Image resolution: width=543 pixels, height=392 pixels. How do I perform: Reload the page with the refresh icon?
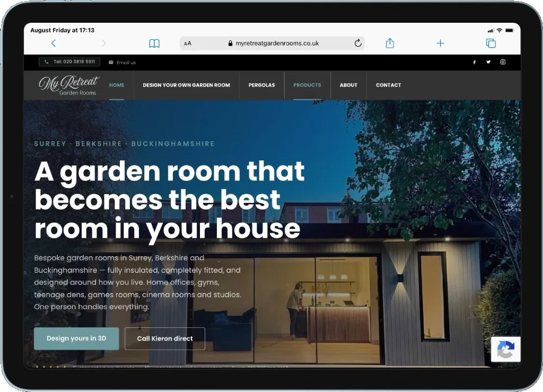[358, 43]
